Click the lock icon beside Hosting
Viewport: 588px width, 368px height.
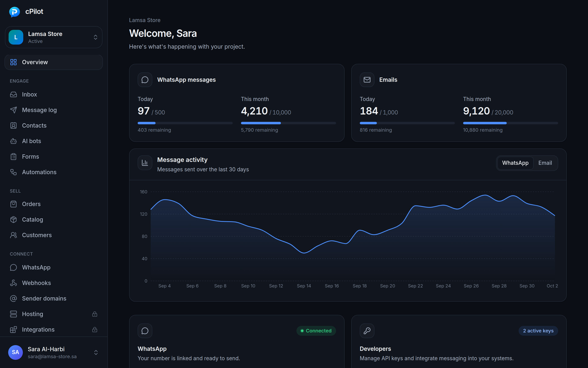[95, 314]
